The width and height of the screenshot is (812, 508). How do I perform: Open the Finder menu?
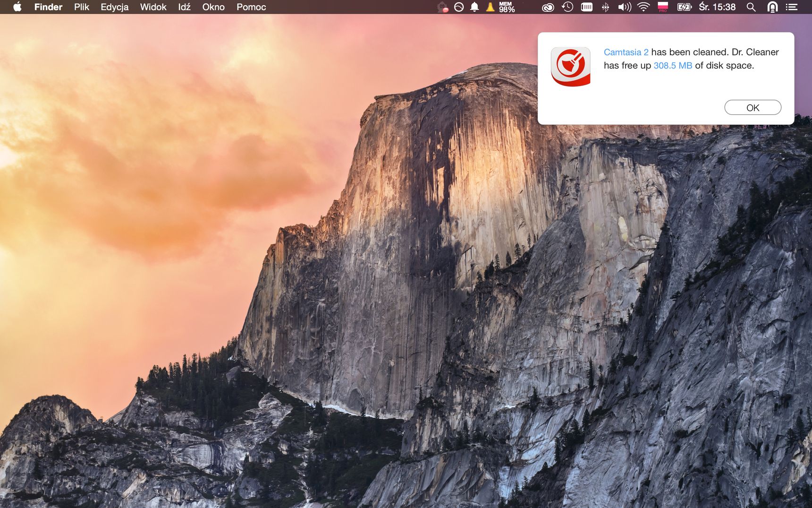[x=48, y=7]
